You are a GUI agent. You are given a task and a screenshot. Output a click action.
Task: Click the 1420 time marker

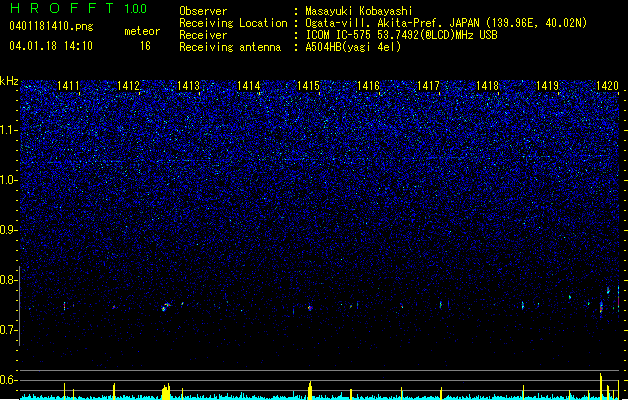click(607, 86)
